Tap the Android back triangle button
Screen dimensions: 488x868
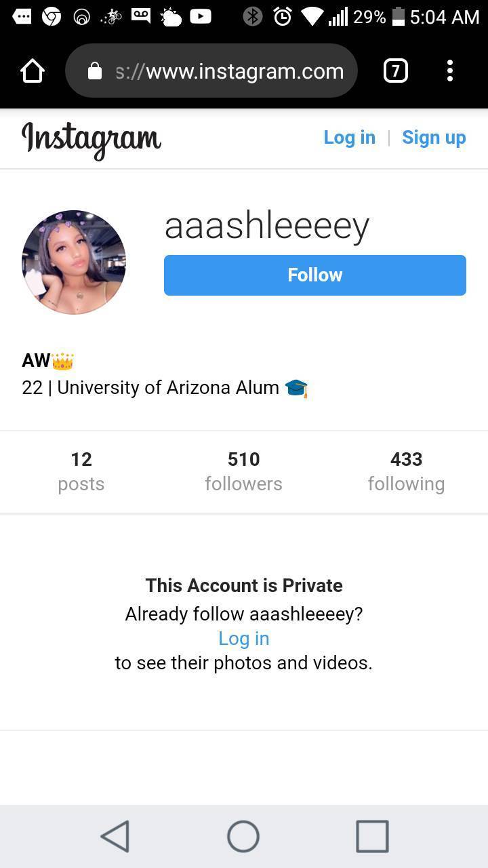(x=115, y=836)
